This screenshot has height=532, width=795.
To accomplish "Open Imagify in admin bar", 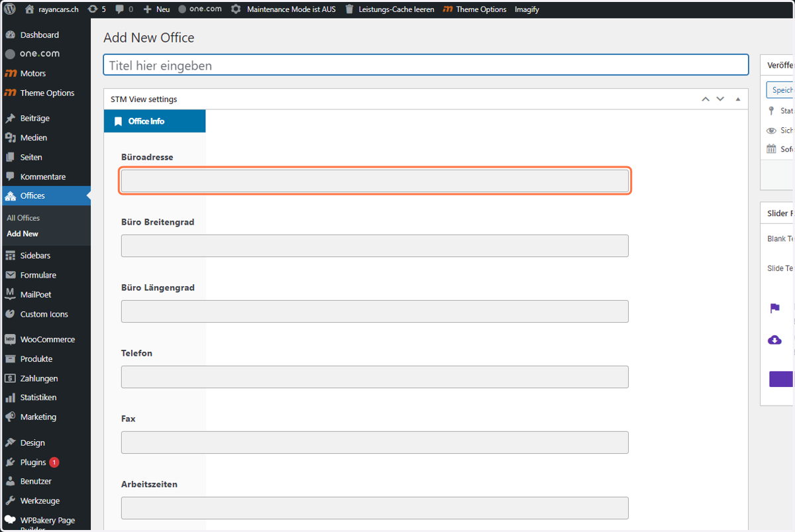I will point(527,9).
